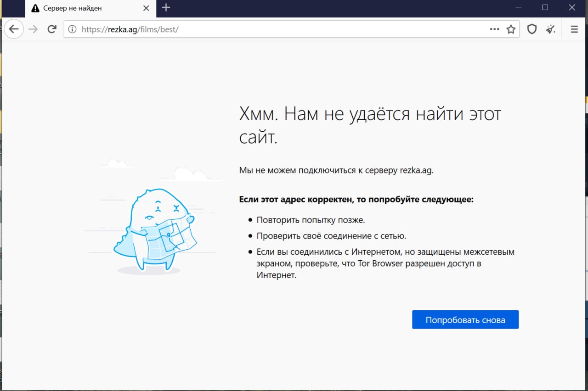Click the firewall hint mentioning Tor Browser

[385, 264]
